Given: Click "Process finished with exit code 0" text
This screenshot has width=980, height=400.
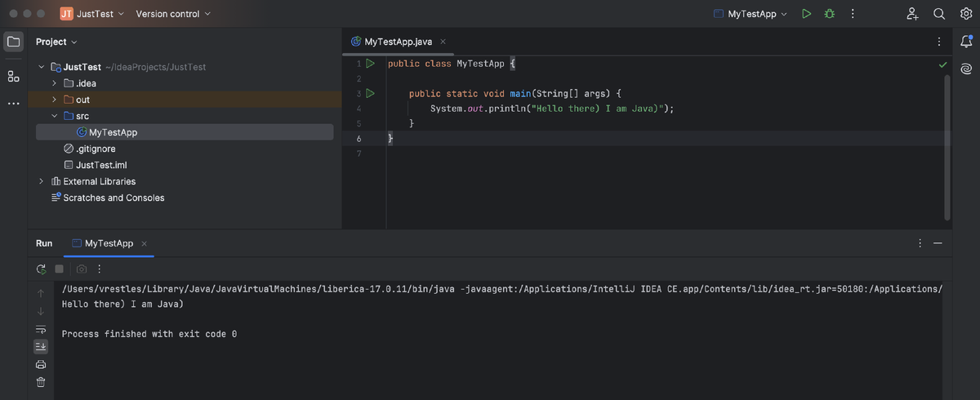Looking at the screenshot, I should 149,334.
